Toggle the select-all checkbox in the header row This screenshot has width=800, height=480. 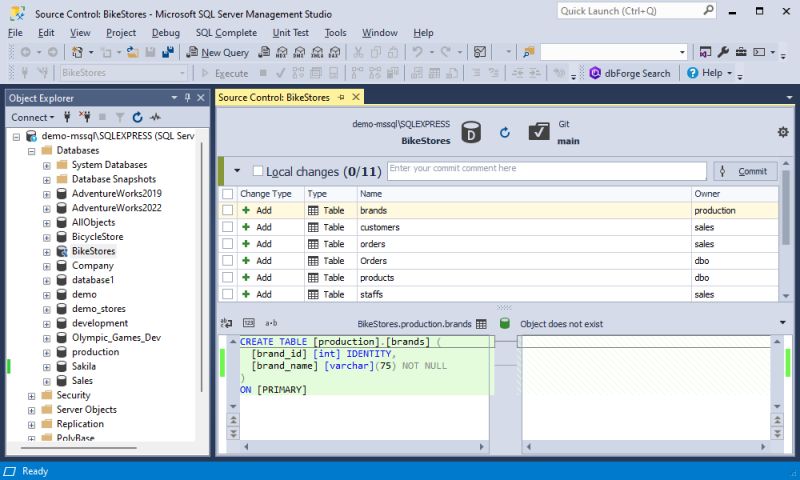coord(228,194)
